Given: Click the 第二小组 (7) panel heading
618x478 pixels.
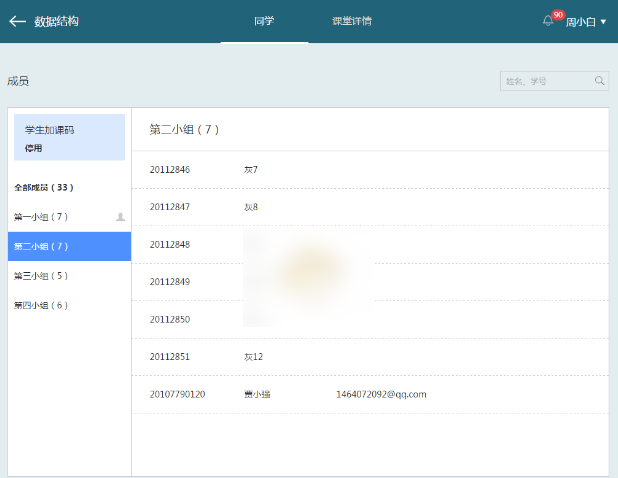Looking at the screenshot, I should pos(184,129).
